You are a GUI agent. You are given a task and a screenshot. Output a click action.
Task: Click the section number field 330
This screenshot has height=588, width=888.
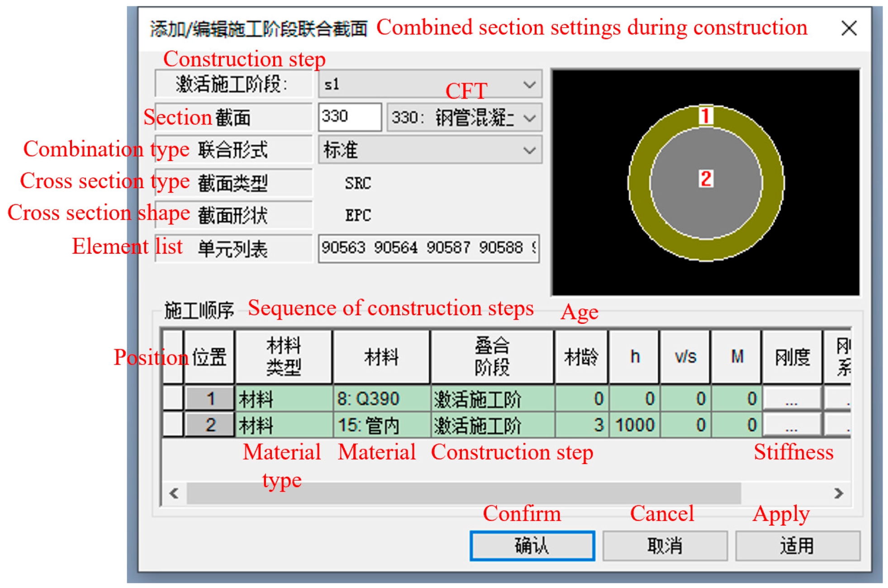click(349, 117)
